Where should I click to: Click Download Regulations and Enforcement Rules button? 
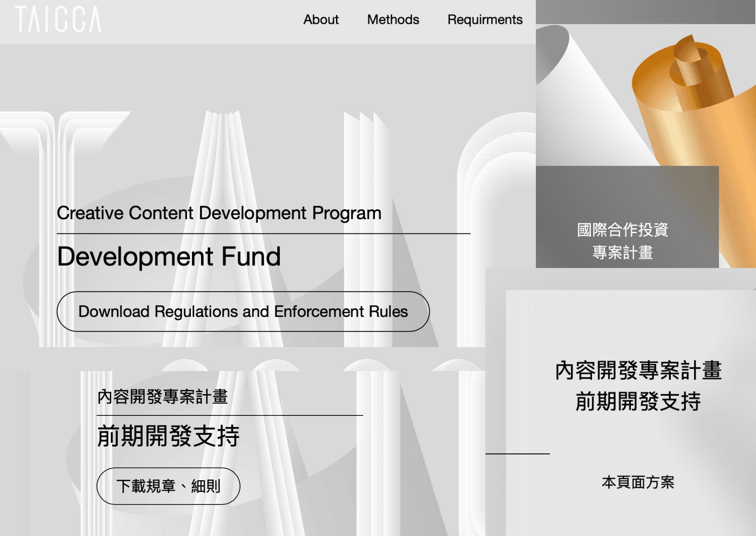coord(243,312)
